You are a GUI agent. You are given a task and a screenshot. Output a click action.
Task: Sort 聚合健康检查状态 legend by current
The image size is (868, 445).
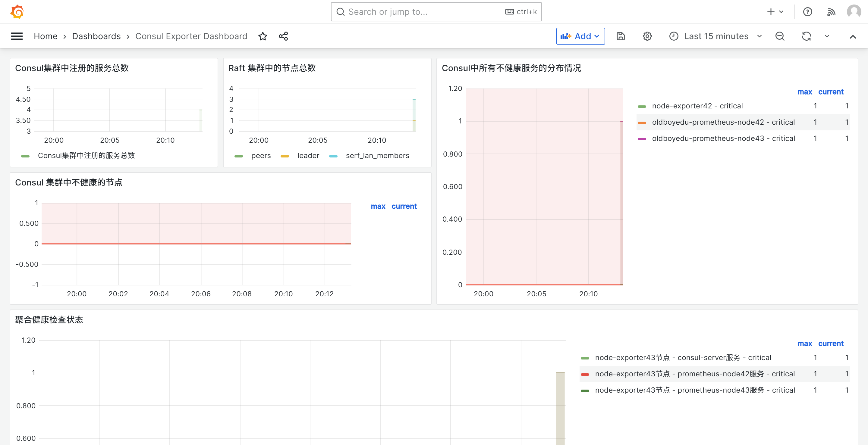(831, 344)
